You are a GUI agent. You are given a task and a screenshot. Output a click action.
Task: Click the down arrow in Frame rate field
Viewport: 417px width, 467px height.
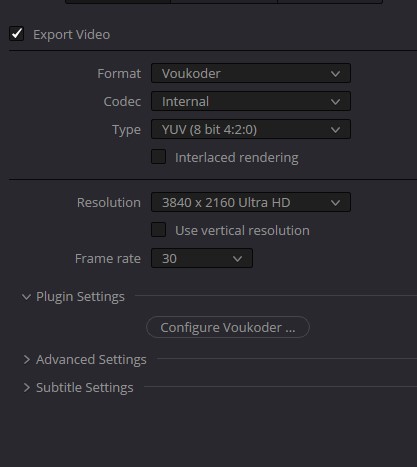click(237, 259)
